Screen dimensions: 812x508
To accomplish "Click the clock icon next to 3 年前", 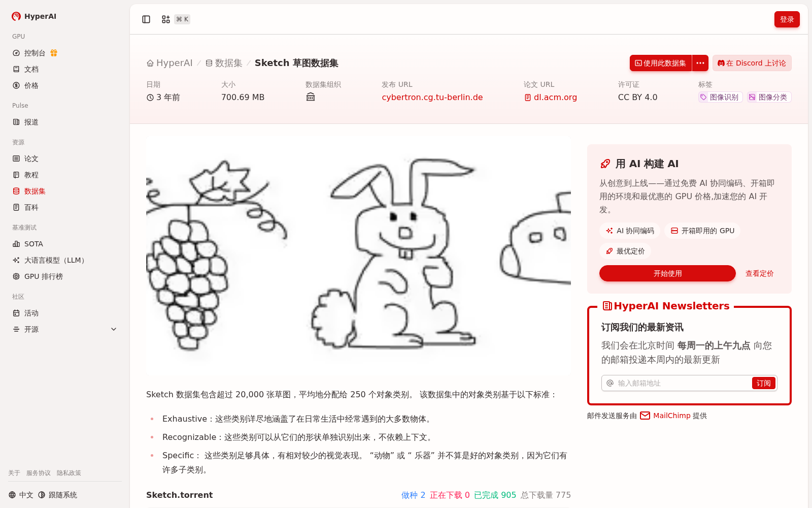I will tap(150, 98).
